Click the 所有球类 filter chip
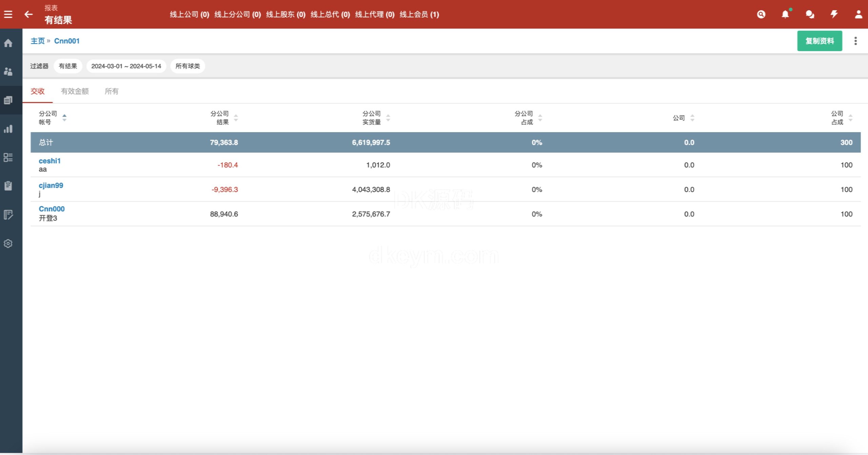 tap(188, 66)
